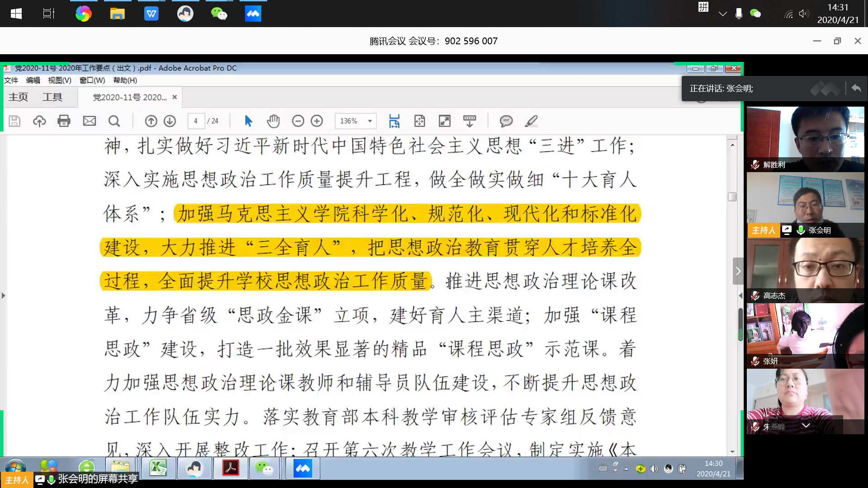The width and height of the screenshot is (868, 488).
Task: Switch to the 工具 tab
Action: point(52,97)
